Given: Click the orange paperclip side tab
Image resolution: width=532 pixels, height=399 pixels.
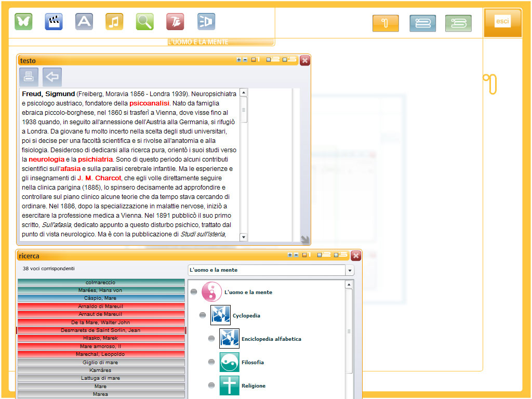Looking at the screenshot, I should coord(490,84).
